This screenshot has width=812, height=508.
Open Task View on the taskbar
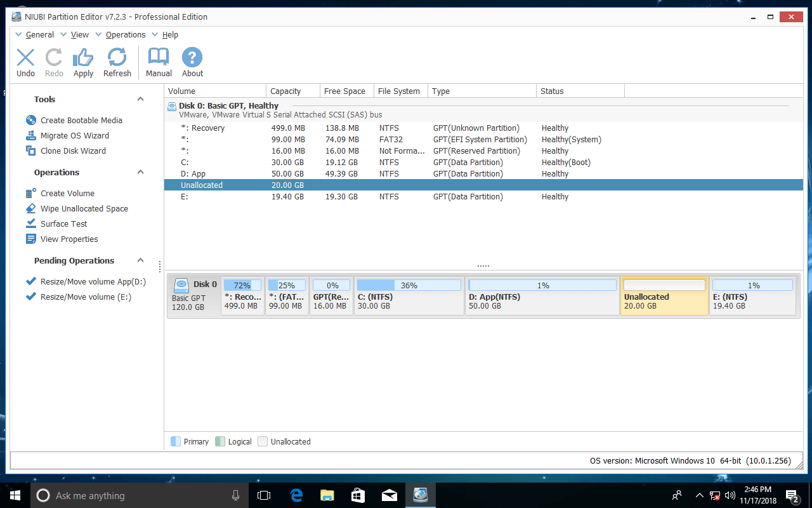[264, 495]
